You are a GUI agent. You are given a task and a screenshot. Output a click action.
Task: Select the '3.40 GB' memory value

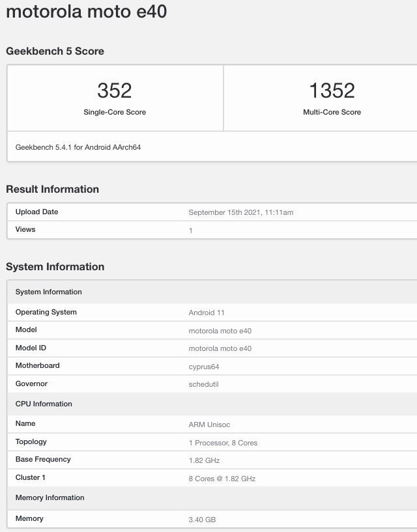point(203,520)
